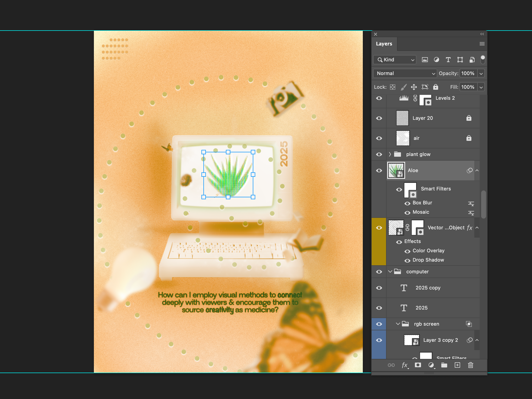Disable the Mosaic filter eye
The image size is (532, 399).
(x=407, y=213)
